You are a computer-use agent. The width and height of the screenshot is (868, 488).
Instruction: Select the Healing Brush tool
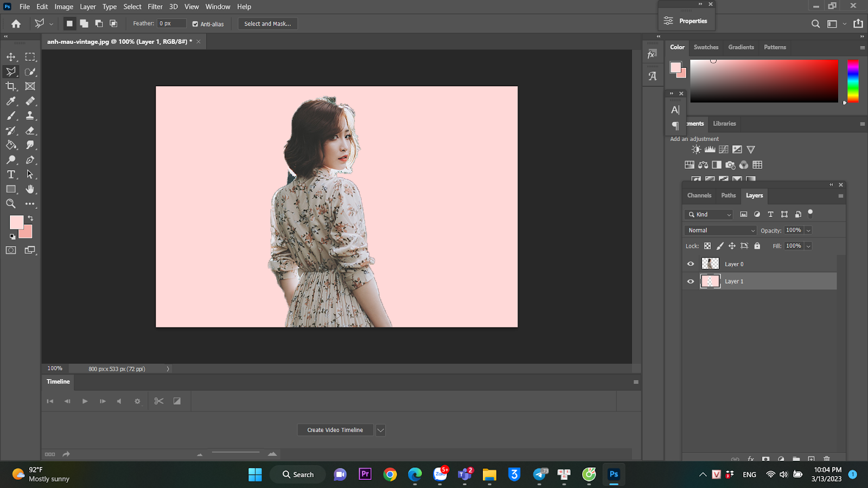30,101
